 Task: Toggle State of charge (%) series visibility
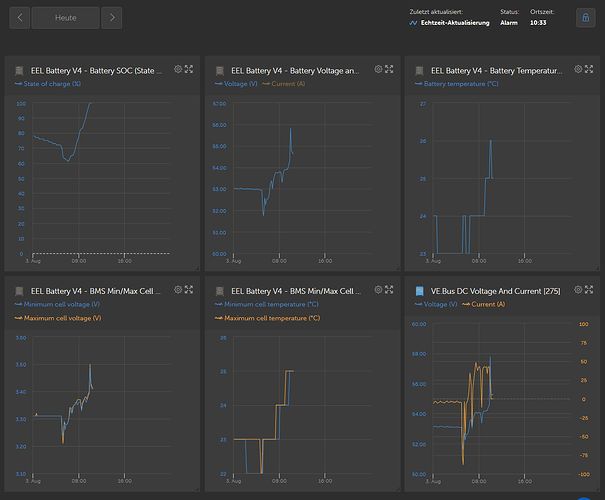[48, 85]
